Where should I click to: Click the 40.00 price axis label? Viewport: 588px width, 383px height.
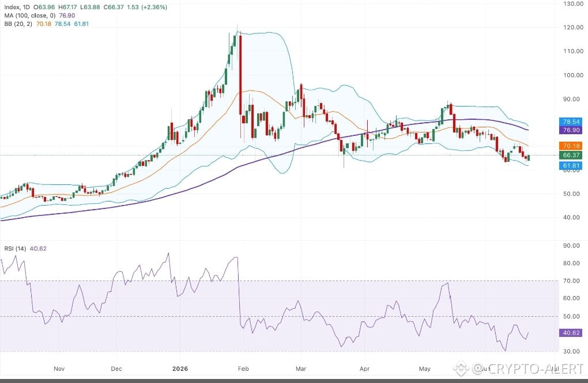click(571, 217)
